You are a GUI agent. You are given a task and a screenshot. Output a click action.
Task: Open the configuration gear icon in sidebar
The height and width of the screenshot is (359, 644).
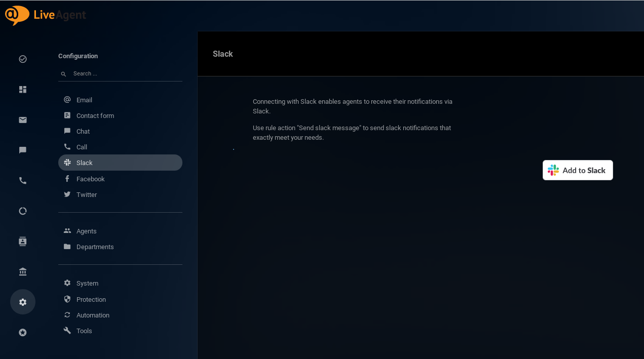[23, 302]
